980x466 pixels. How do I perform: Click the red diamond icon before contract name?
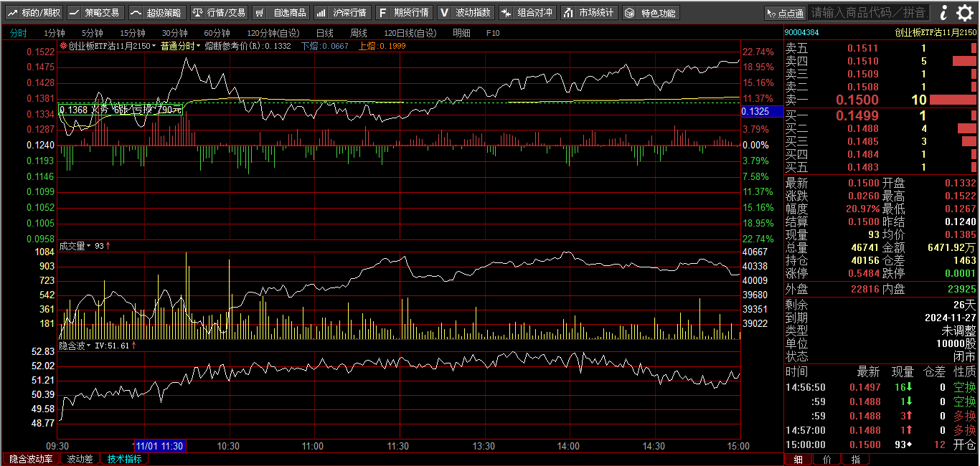(63, 46)
